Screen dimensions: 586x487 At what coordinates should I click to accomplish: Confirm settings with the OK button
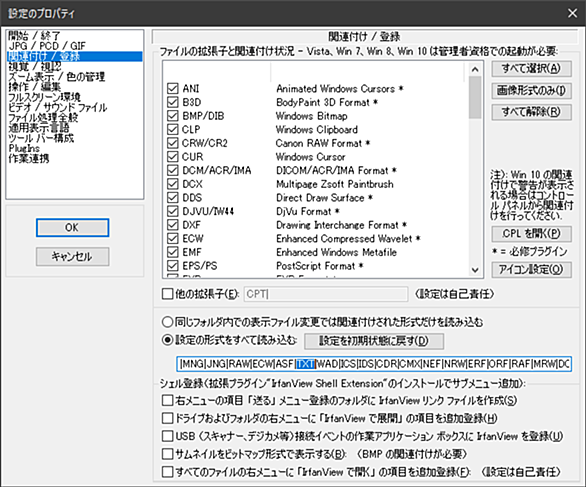(73, 228)
